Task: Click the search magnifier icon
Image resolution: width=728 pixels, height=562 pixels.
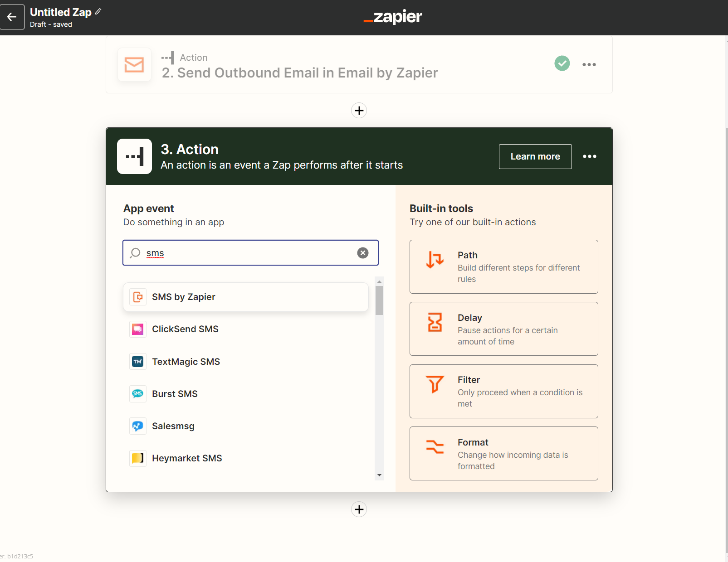Action: [x=135, y=253]
